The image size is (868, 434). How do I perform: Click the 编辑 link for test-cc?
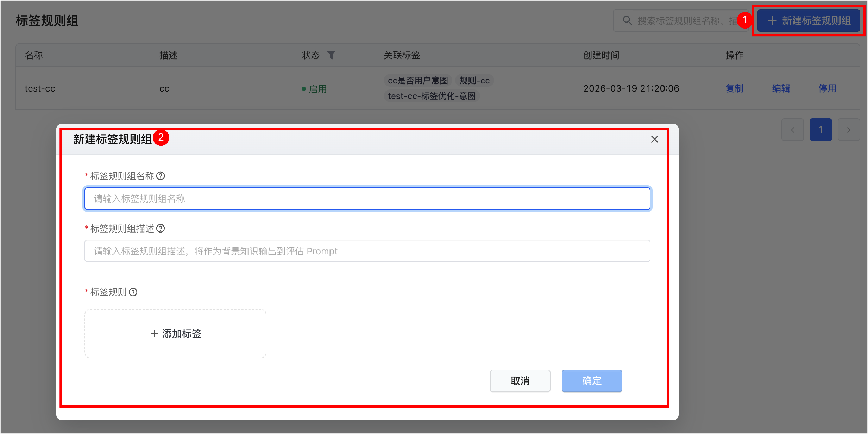[x=781, y=88]
